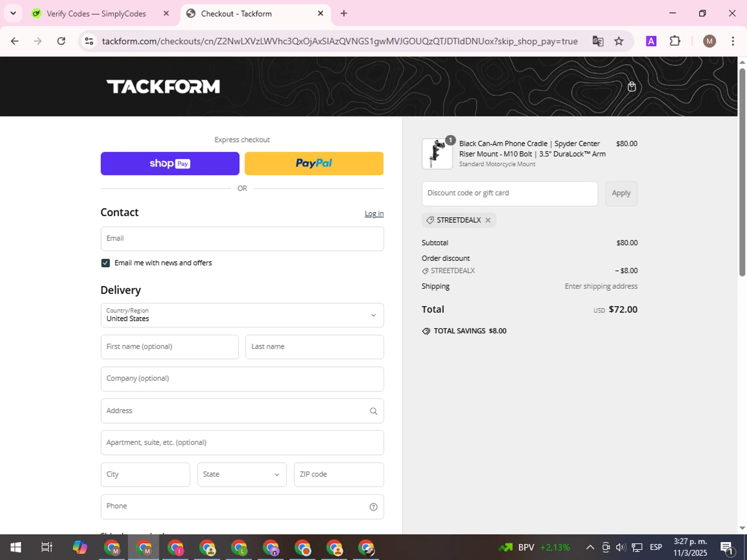Open the State dropdown
This screenshot has height=560, width=747.
[x=242, y=474]
